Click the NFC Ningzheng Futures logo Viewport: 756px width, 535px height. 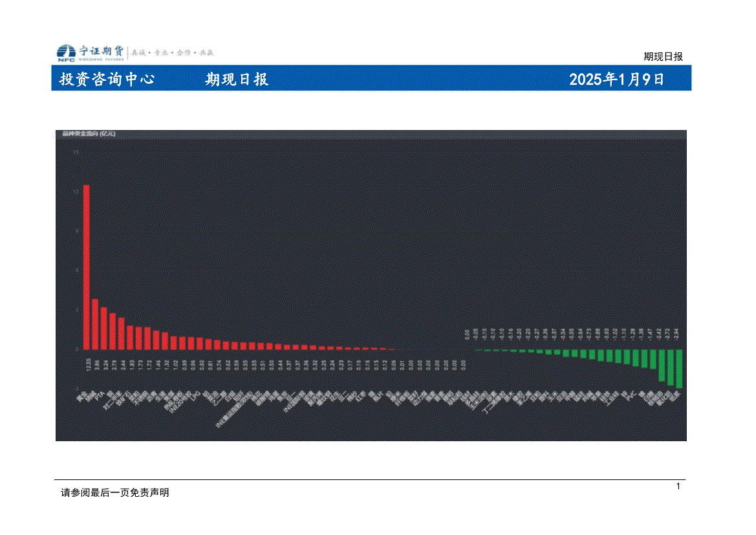91,52
